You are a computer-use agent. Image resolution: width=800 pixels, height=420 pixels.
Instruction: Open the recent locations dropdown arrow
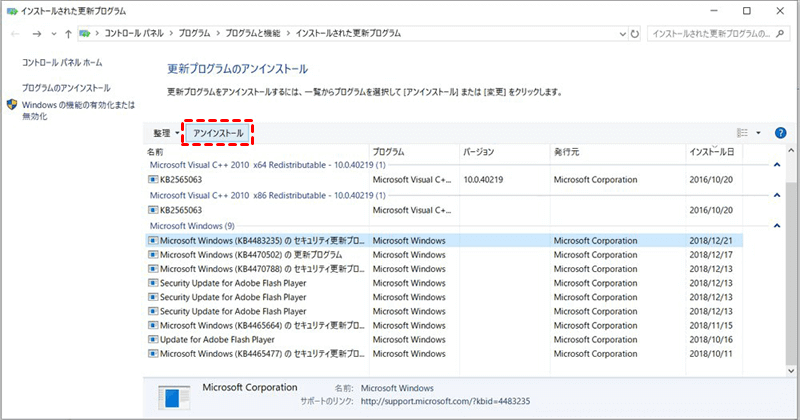point(54,34)
